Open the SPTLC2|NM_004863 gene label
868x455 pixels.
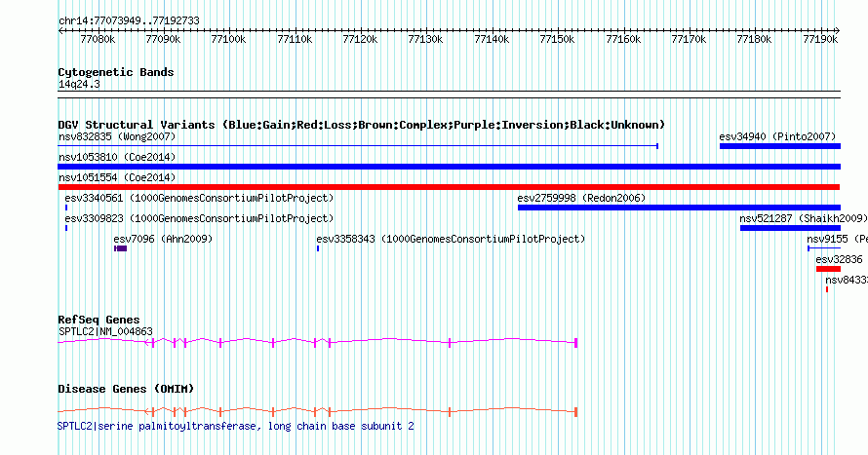pos(105,331)
